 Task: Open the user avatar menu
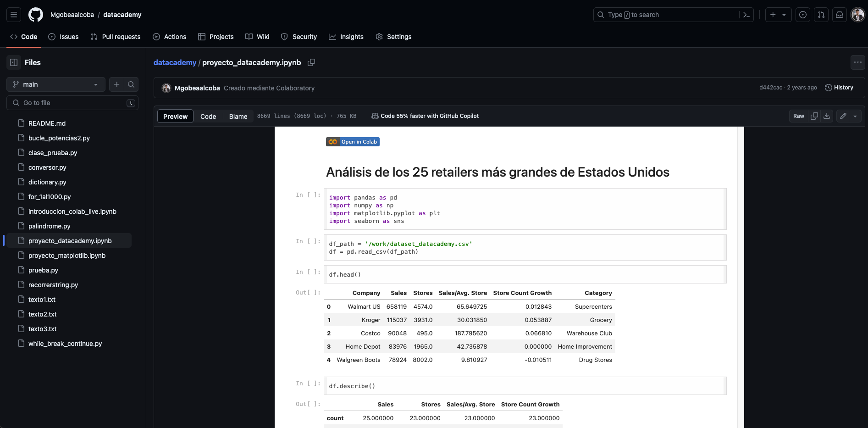click(x=858, y=15)
